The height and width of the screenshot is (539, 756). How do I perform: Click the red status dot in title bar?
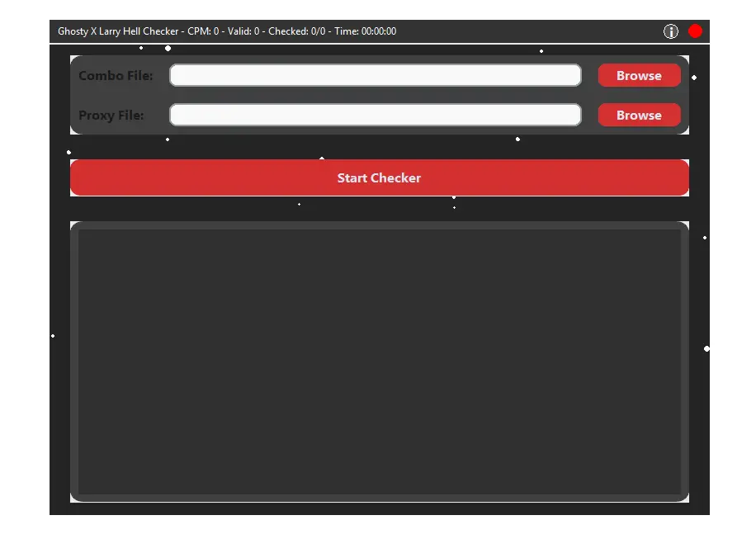coord(695,31)
